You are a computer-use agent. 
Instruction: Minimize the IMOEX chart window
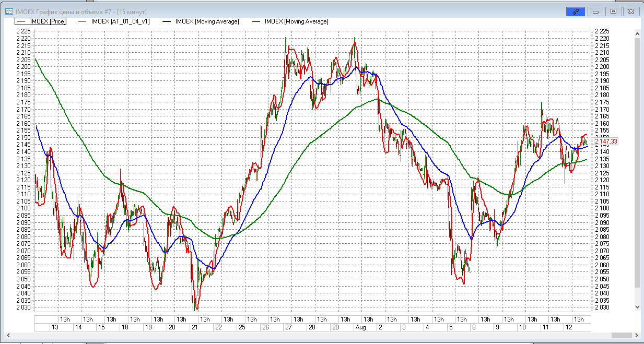[595, 11]
